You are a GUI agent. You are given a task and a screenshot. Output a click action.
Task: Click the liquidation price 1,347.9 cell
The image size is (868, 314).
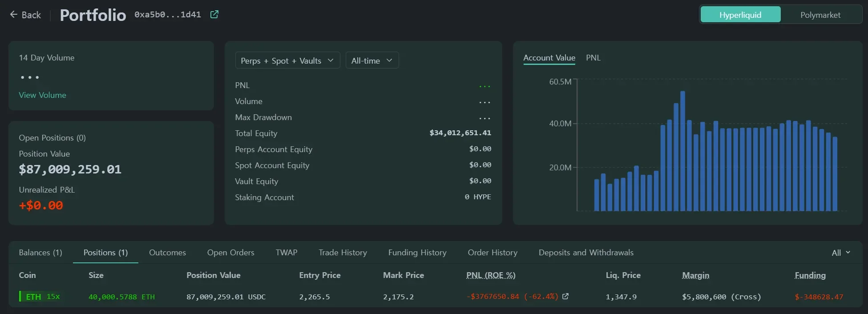[621, 297]
